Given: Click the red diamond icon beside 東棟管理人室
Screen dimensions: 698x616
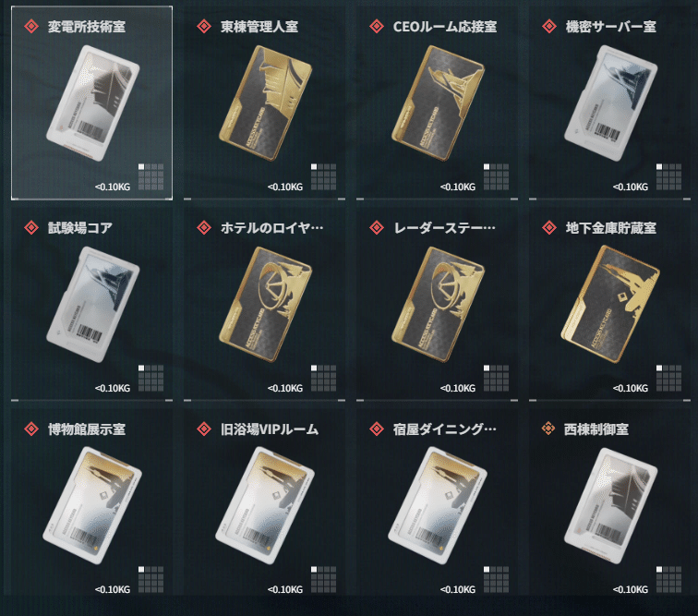Looking at the screenshot, I should point(204,26).
